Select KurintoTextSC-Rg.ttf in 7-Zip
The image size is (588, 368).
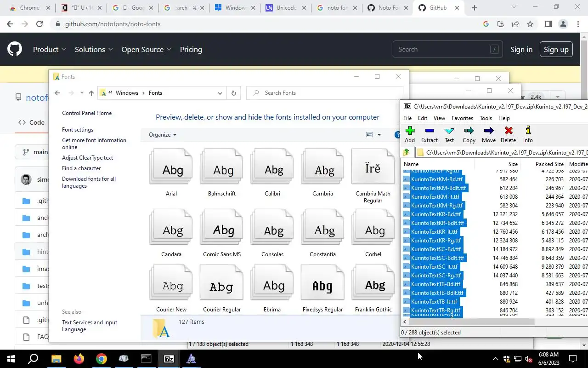pos(435,276)
